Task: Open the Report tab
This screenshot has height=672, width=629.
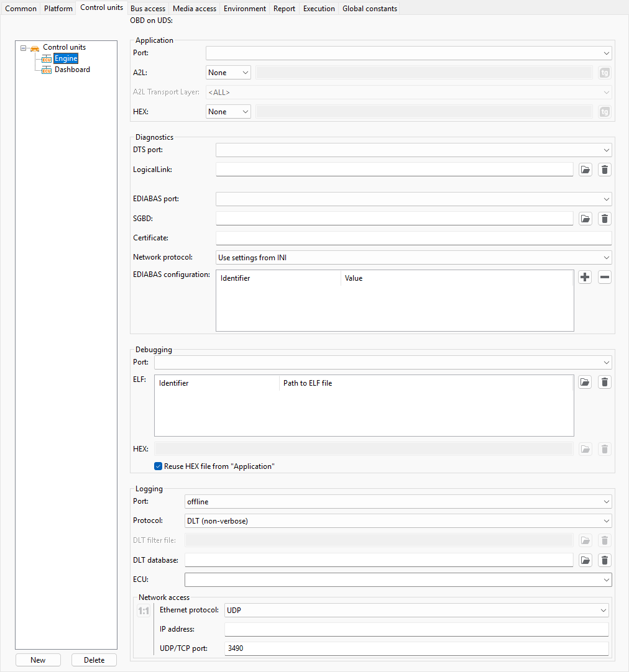Action: tap(284, 9)
